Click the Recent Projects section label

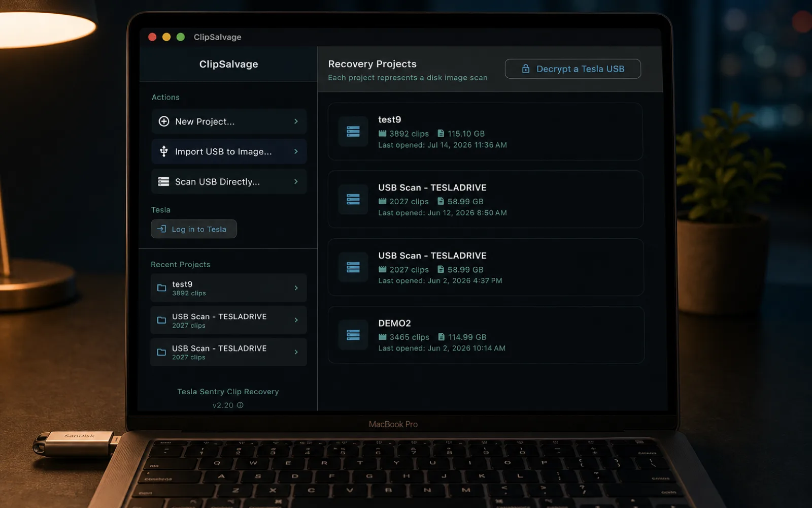pos(180,265)
